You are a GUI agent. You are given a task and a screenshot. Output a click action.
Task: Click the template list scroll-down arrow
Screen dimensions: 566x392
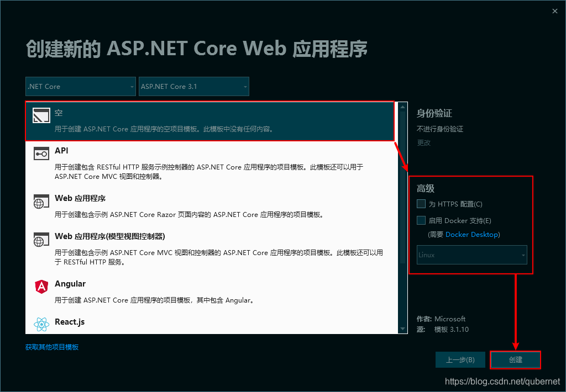point(403,329)
